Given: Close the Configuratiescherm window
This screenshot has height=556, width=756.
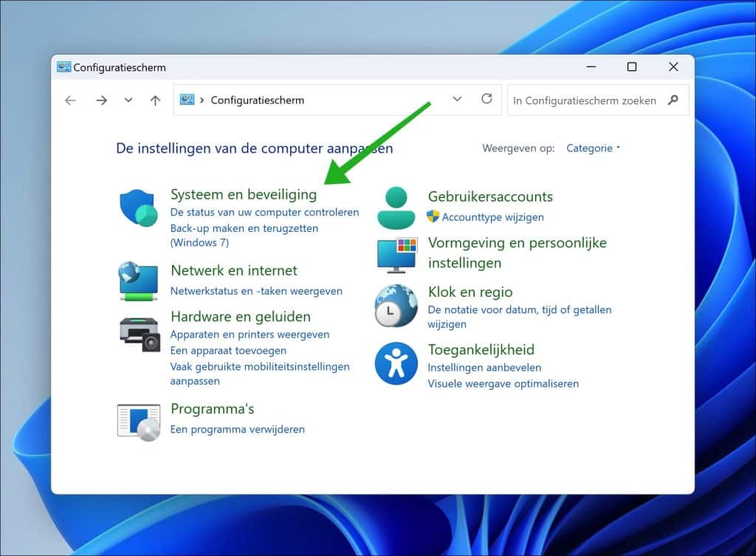Looking at the screenshot, I should pos(673,67).
